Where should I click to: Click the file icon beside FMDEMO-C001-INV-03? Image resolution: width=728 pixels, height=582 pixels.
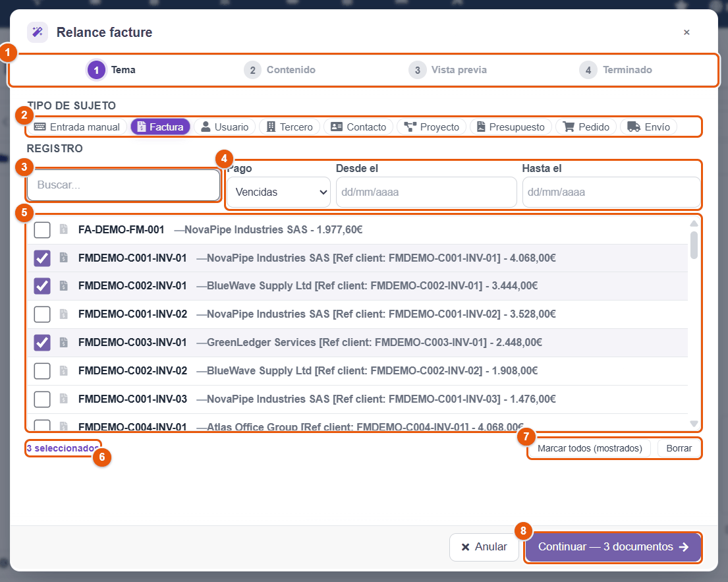[64, 399]
